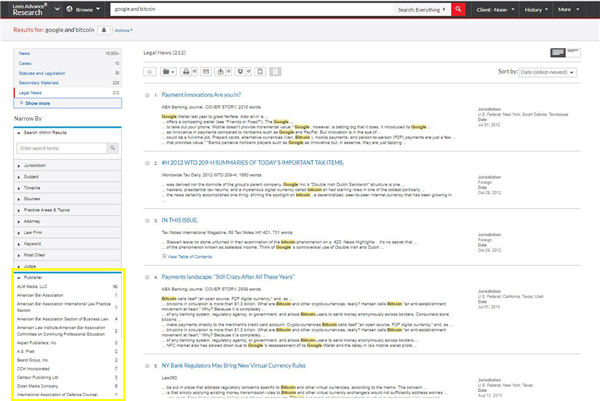600x401 pixels.
Task: Expand the Timeline filter
Action: click(x=67, y=187)
